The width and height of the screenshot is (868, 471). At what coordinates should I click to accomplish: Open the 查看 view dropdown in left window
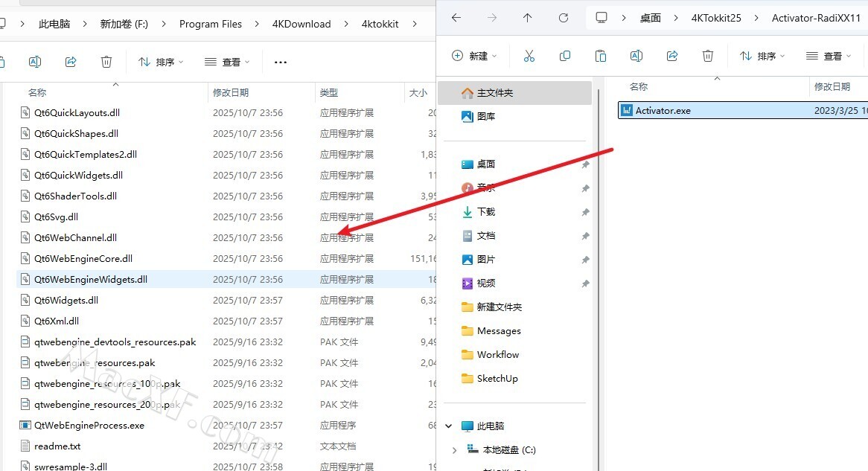coord(227,62)
